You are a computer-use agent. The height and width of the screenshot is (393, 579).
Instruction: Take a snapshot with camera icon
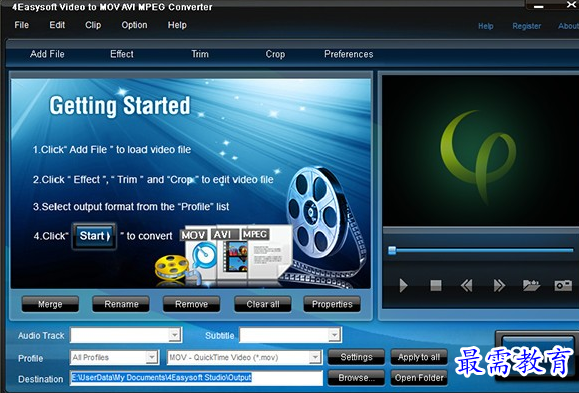click(563, 286)
